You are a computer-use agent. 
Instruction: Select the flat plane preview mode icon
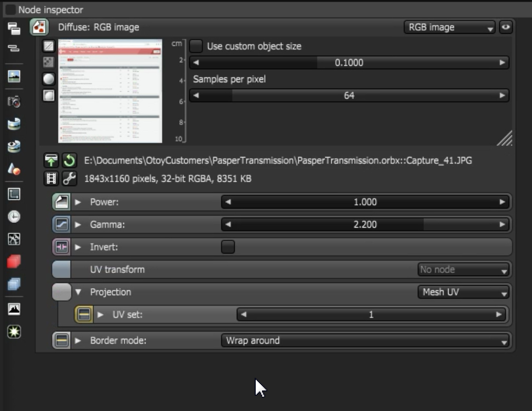[49, 46]
